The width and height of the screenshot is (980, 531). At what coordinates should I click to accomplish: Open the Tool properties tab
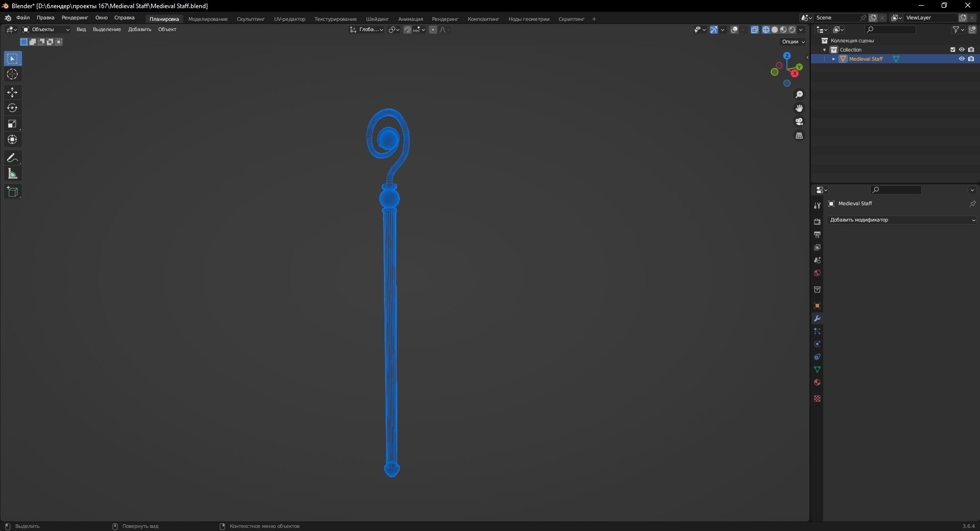tap(817, 205)
